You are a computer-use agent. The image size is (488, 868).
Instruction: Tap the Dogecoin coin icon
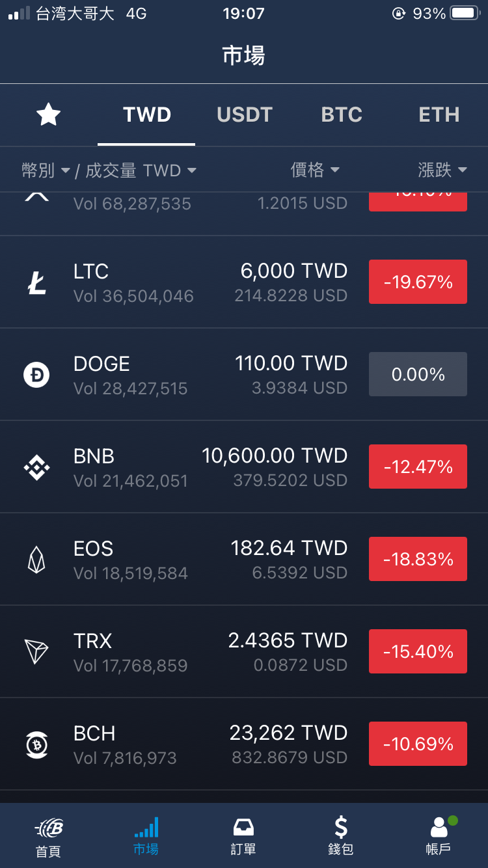click(x=36, y=375)
